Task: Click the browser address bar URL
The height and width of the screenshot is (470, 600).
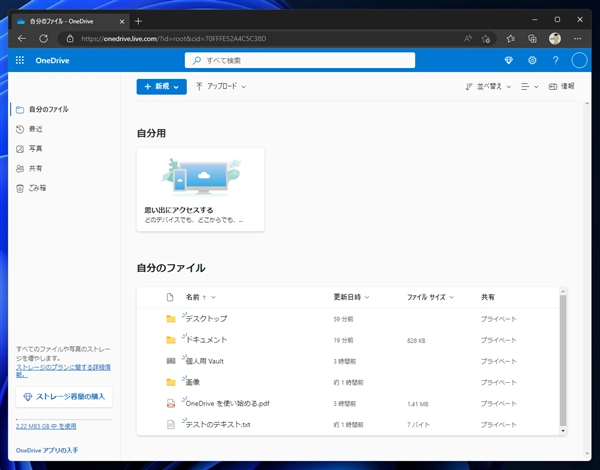Action: (x=173, y=39)
